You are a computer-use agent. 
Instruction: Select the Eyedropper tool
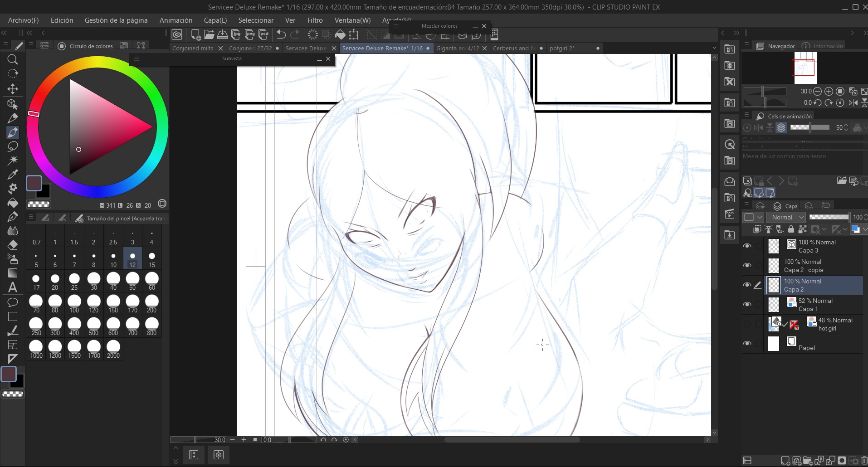(x=13, y=175)
